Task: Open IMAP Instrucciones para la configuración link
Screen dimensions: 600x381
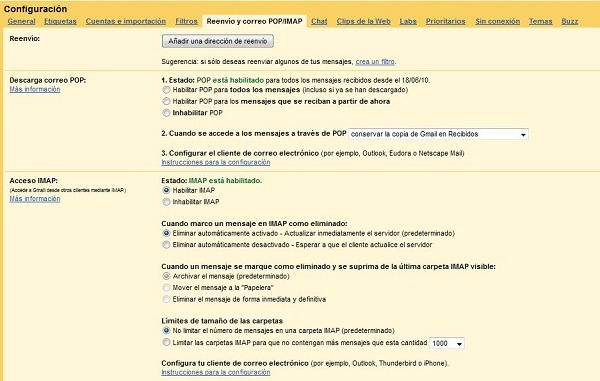Action: coord(216,372)
